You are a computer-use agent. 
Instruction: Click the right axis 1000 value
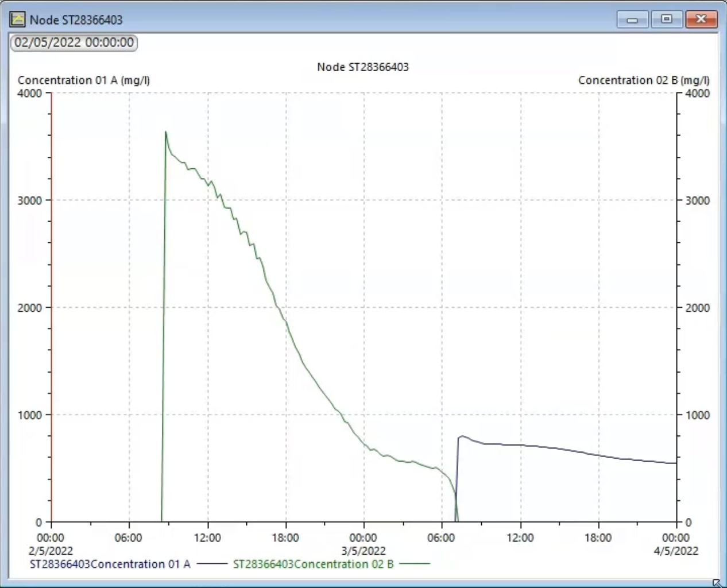(697, 415)
